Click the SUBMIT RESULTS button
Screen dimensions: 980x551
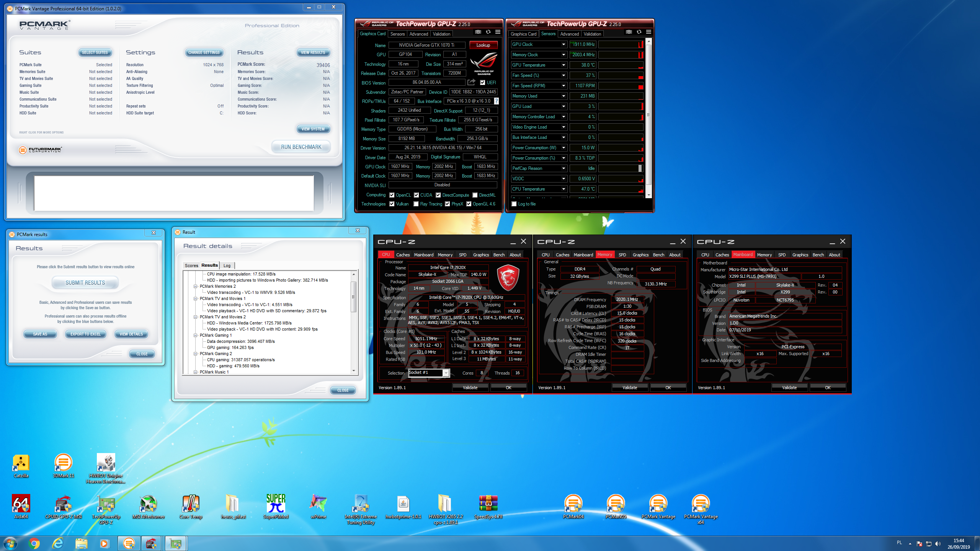coord(85,283)
